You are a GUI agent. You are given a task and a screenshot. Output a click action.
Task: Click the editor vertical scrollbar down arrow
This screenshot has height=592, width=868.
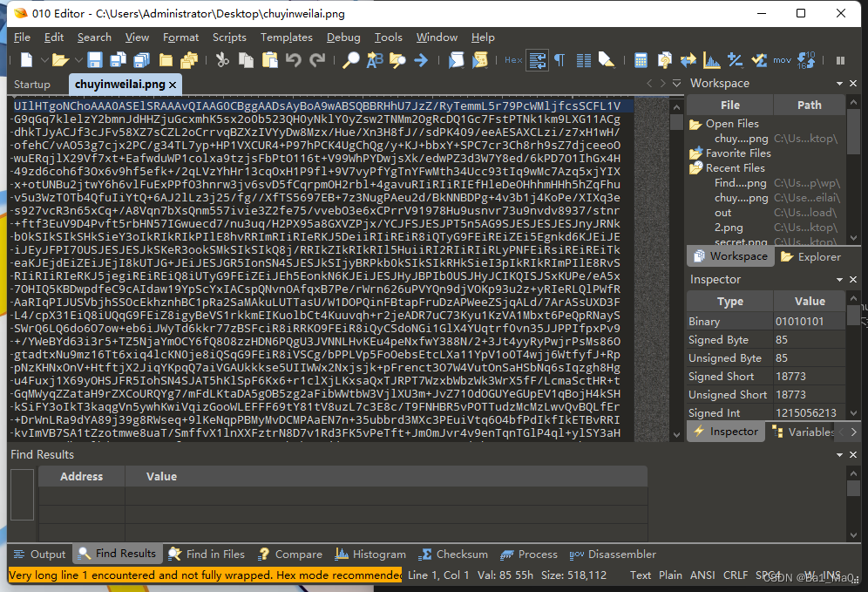[676, 435]
